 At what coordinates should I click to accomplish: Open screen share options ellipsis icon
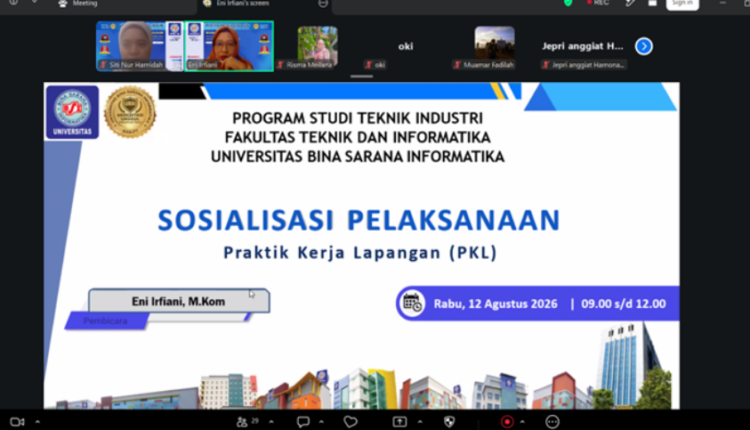pyautogui.click(x=323, y=3)
